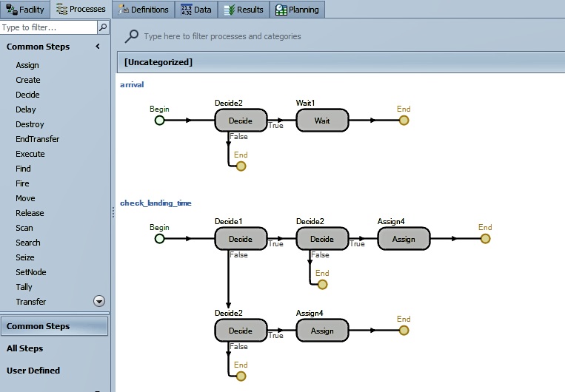Open the Results tab
Viewport: 565px width, 392px height.
[x=244, y=10]
